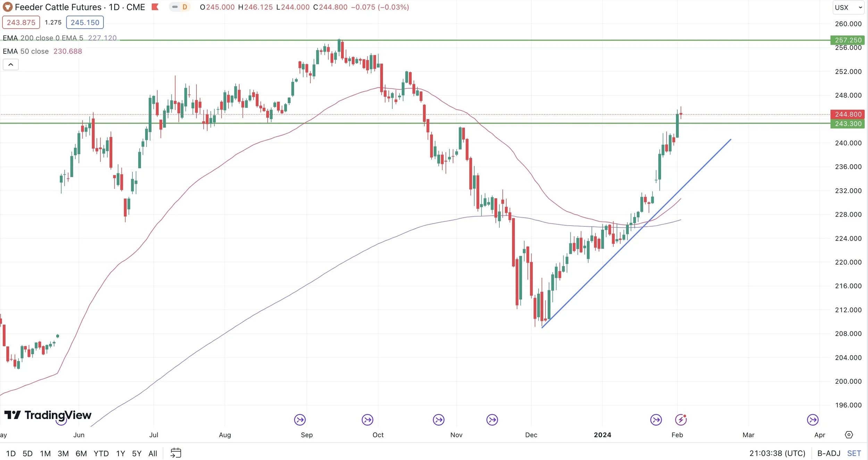Viewport: 868px width, 460px height.
Task: Click the lightning event marker near Feb
Action: 681,420
